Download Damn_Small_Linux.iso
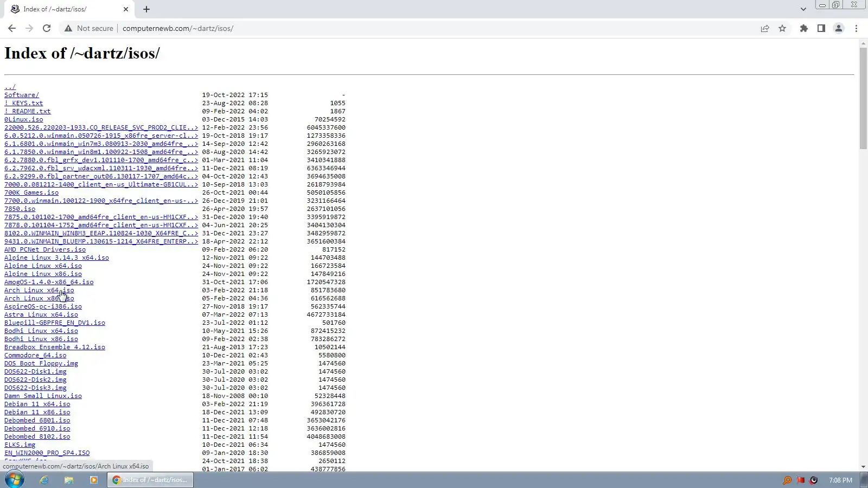 (43, 396)
